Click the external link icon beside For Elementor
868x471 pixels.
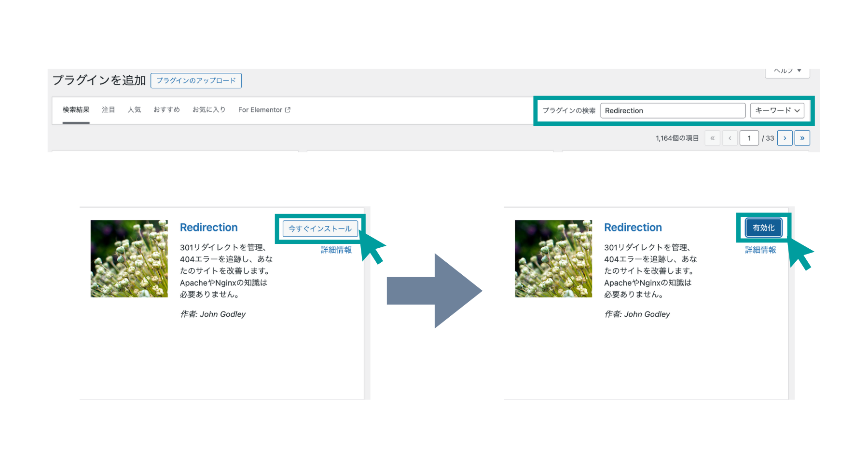click(x=288, y=110)
